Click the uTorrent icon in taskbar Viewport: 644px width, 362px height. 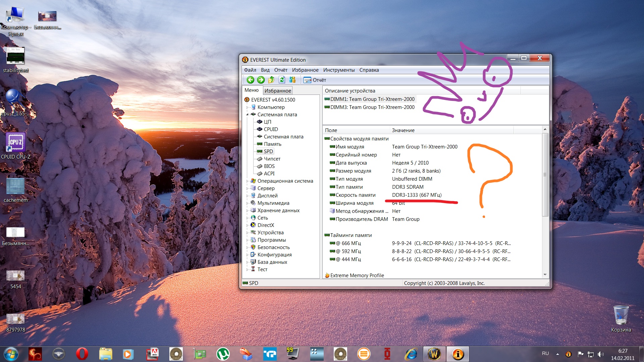pyautogui.click(x=223, y=354)
